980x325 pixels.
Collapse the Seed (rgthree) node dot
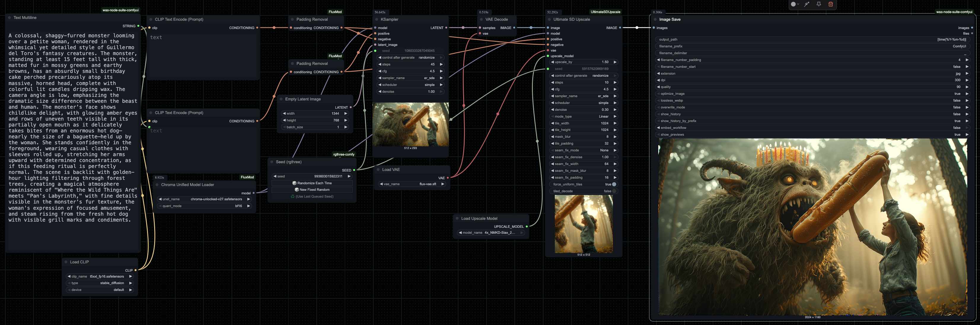point(272,162)
